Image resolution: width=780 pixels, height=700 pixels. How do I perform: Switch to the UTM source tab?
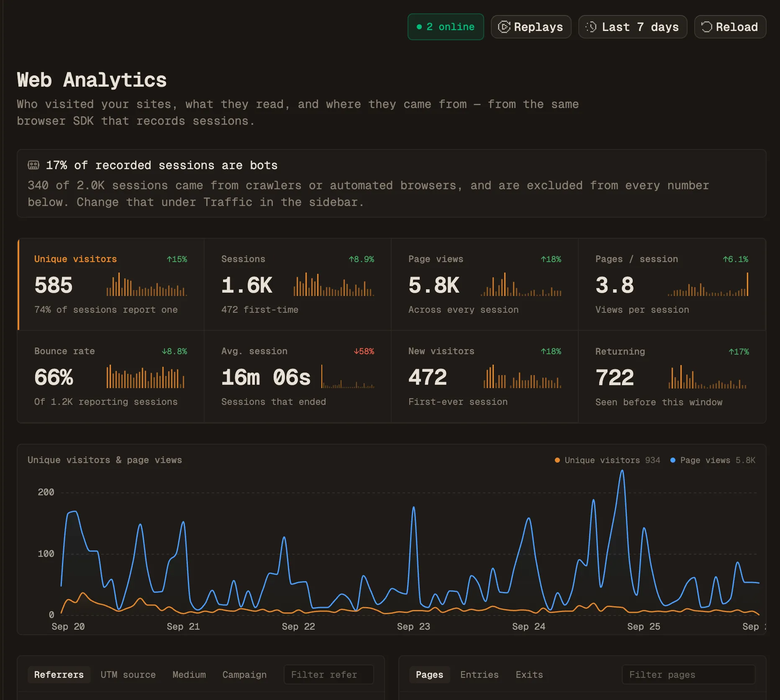(x=128, y=674)
